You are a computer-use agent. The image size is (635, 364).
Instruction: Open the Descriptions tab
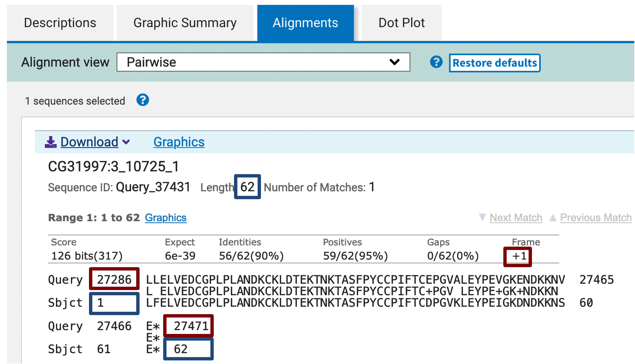point(60,23)
